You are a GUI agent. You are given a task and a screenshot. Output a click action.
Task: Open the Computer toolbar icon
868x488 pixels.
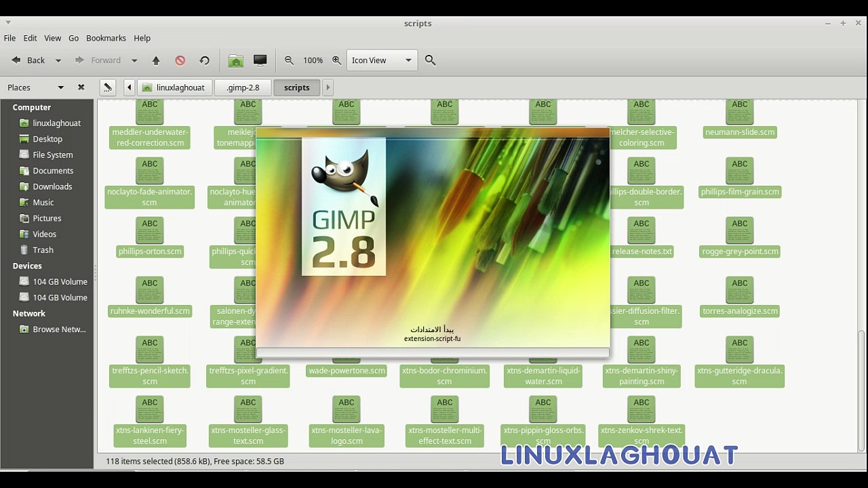click(260, 60)
